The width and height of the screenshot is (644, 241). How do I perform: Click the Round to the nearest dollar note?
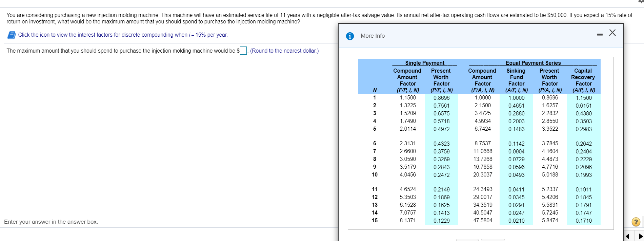[x=284, y=51]
